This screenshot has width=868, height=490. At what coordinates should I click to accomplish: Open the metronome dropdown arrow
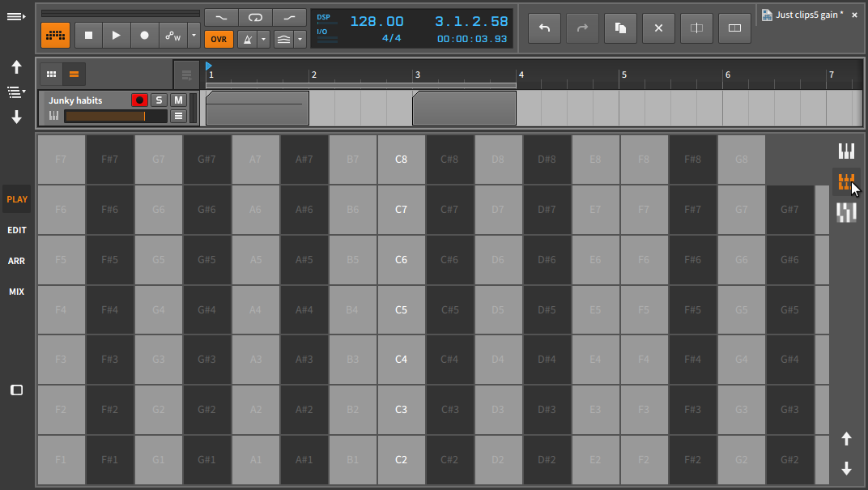pyautogui.click(x=263, y=38)
